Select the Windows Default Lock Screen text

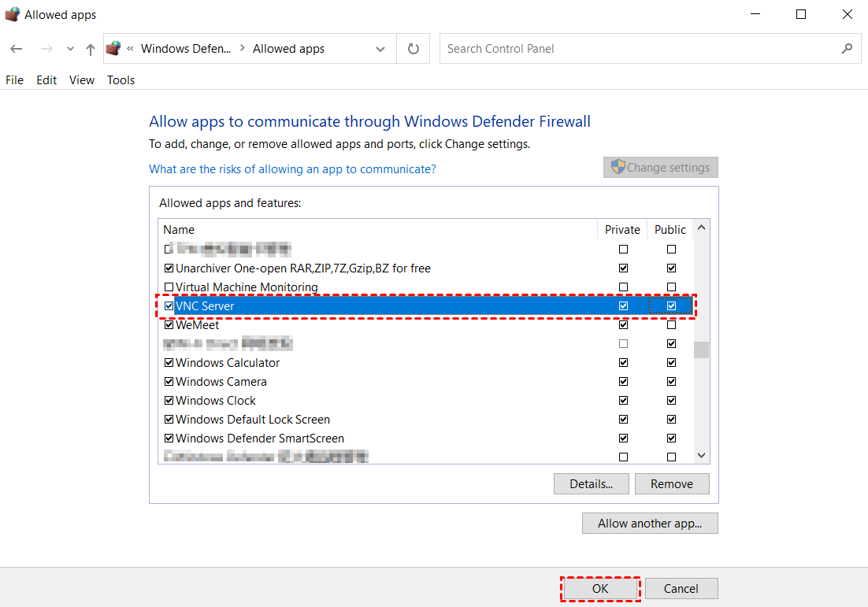point(252,419)
